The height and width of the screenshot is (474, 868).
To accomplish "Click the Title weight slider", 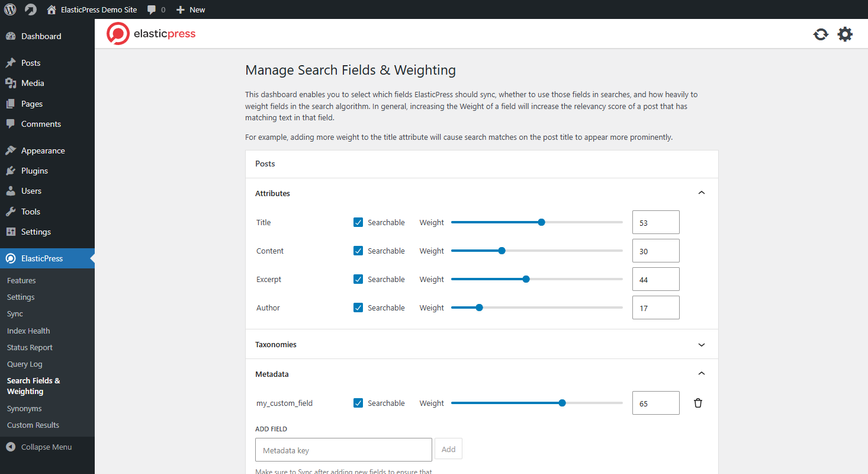I will coord(537,222).
